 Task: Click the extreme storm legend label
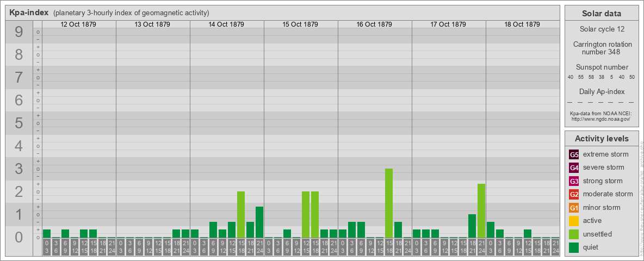pyautogui.click(x=606, y=154)
